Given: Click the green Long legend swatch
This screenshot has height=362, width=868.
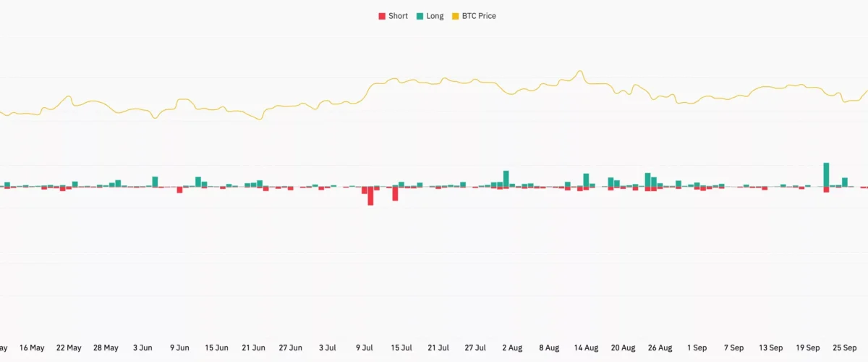Looking at the screenshot, I should click(x=420, y=16).
